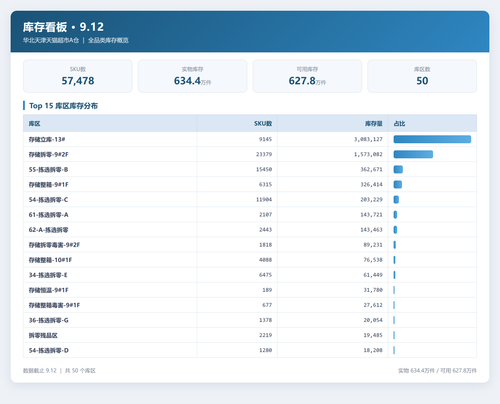Screen dimensions: 500x404
Task: Click SKU count 15450 in 55-拣选拆零-B row
Action: tap(264, 169)
